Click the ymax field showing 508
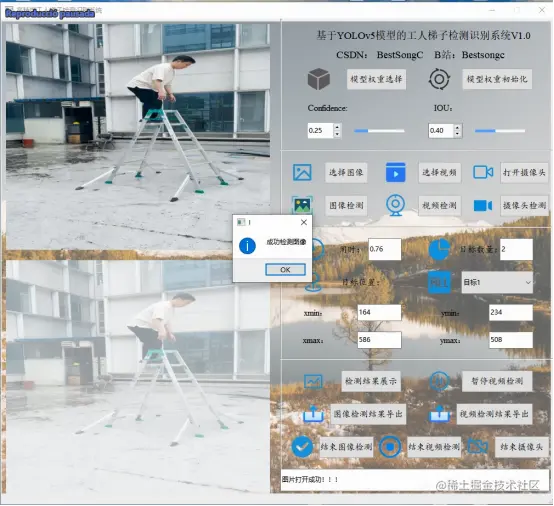The width and height of the screenshot is (554, 506). 511,340
